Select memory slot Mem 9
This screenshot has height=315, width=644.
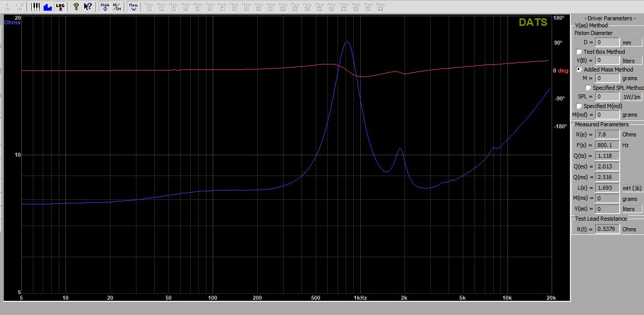coord(247,7)
